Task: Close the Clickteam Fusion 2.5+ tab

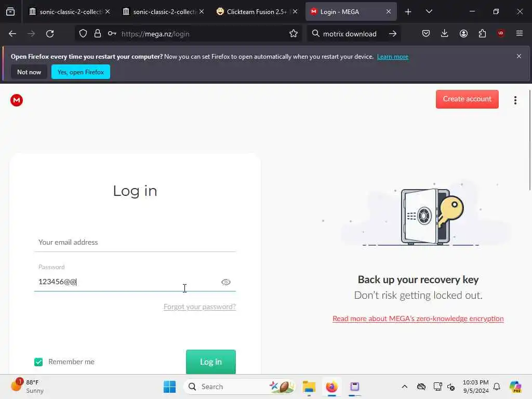Action: pyautogui.click(x=295, y=11)
